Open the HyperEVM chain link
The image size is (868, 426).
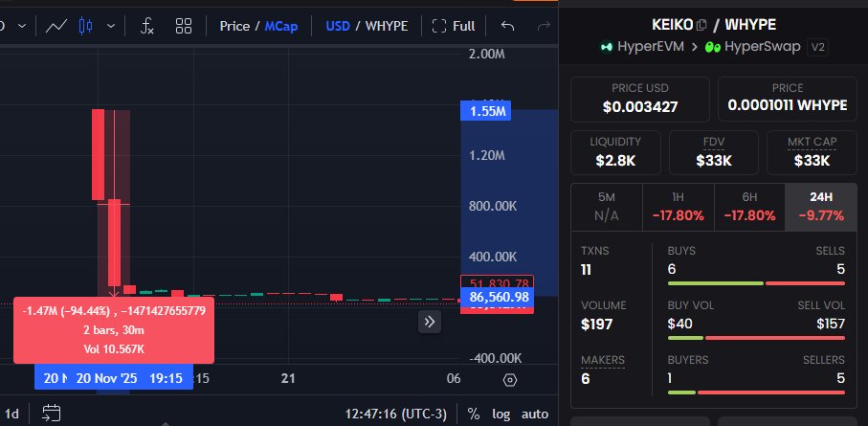coord(643,47)
